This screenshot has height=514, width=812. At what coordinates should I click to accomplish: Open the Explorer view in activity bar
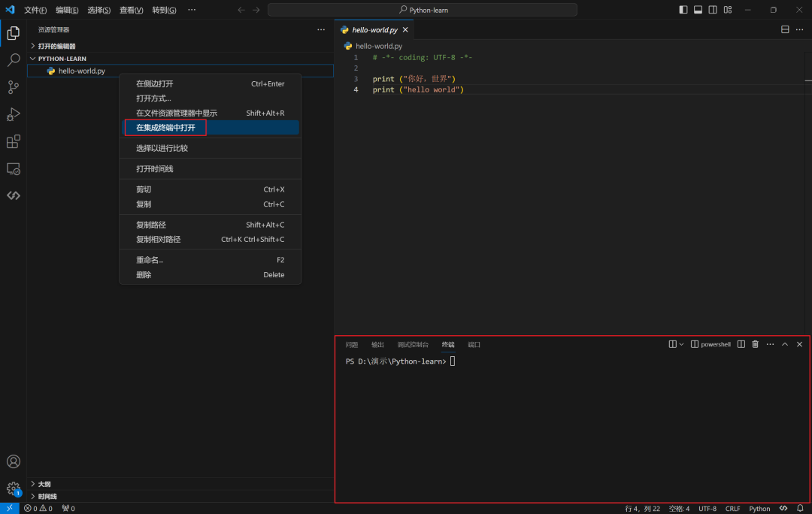click(x=14, y=33)
